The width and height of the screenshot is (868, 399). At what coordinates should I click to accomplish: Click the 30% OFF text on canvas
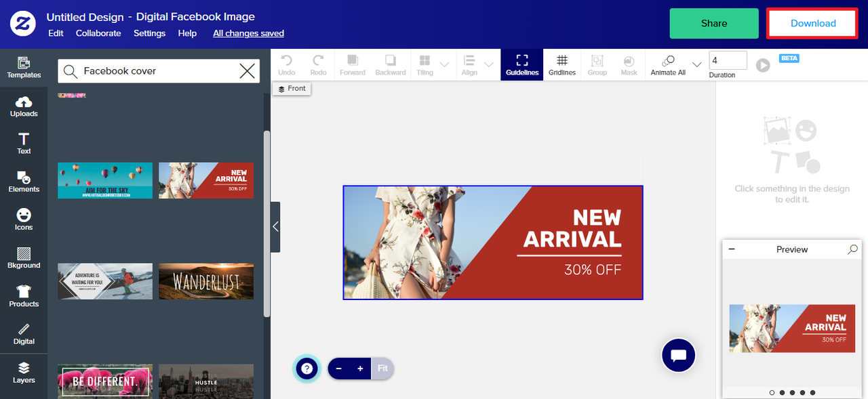[593, 270]
